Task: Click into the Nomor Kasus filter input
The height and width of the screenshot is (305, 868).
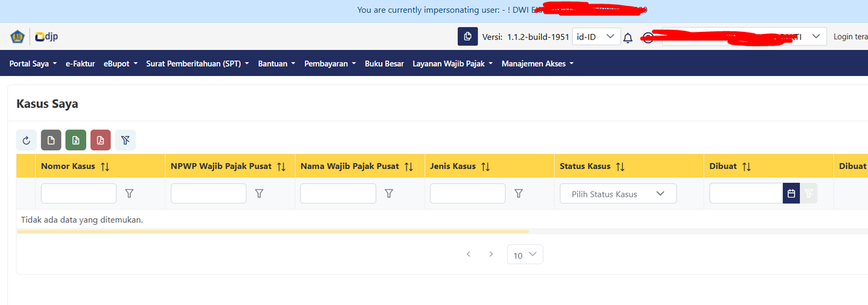Action: [79, 194]
